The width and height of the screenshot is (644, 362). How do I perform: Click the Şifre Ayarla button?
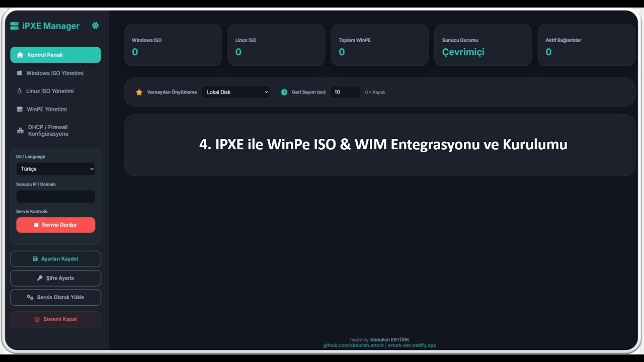point(55,278)
